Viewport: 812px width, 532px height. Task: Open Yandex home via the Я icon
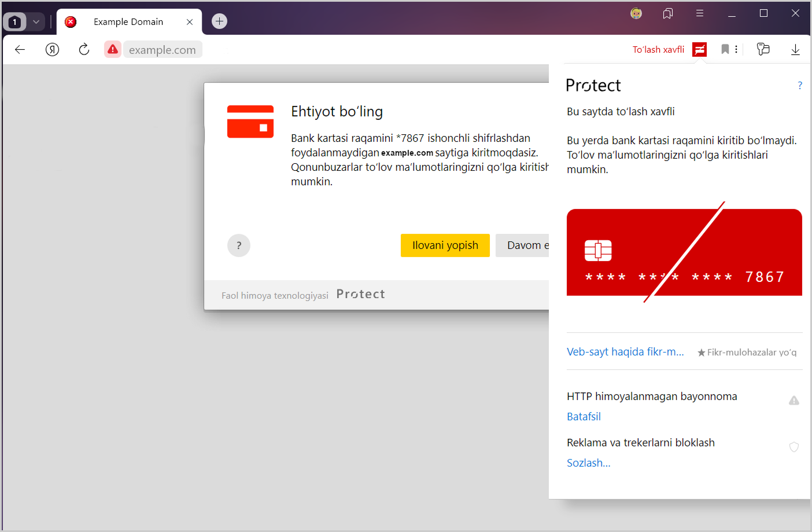click(53, 50)
